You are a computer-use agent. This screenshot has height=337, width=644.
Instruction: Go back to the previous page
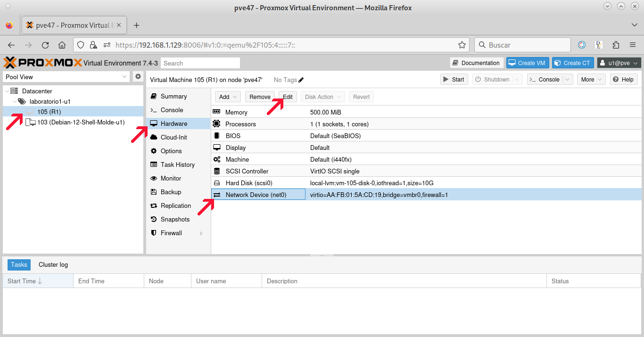[11, 45]
